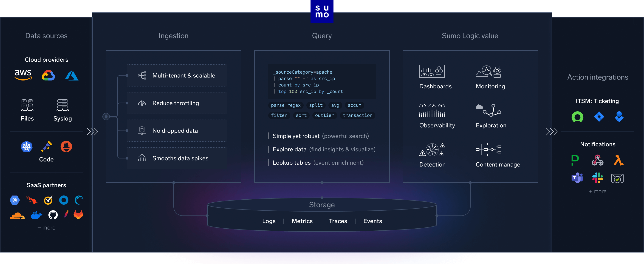This screenshot has height=264, width=644.
Task: Click the 'Storage' title on the cylinder
Action: [x=322, y=205]
